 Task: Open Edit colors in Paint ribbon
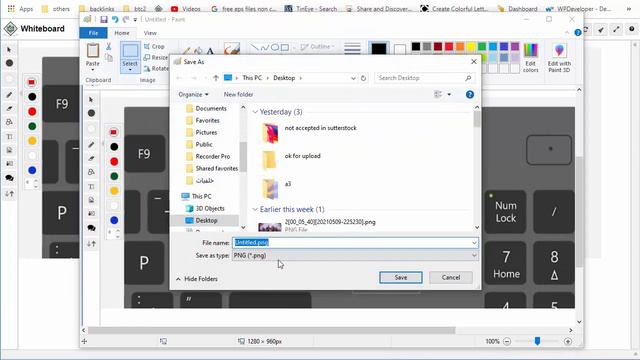[531, 58]
